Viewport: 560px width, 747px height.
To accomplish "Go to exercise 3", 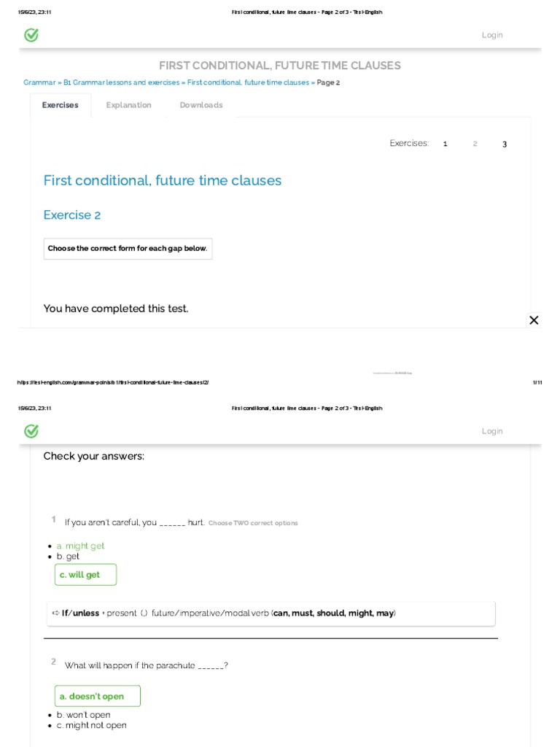I will (505, 144).
